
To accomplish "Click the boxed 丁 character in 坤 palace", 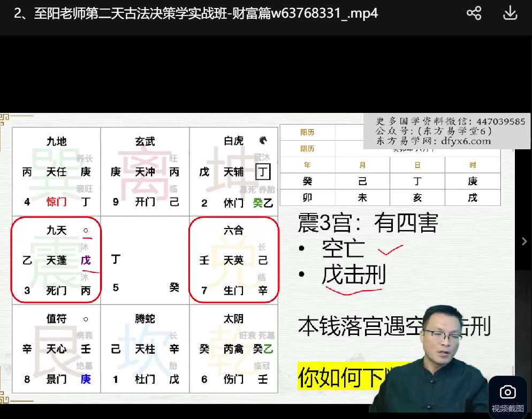I will (263, 172).
